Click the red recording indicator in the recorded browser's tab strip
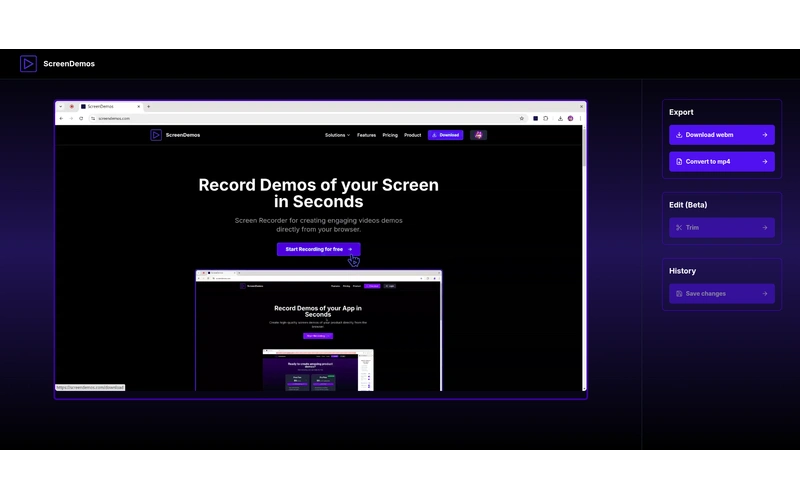Screen dimensions: 800x500 [x=71, y=107]
